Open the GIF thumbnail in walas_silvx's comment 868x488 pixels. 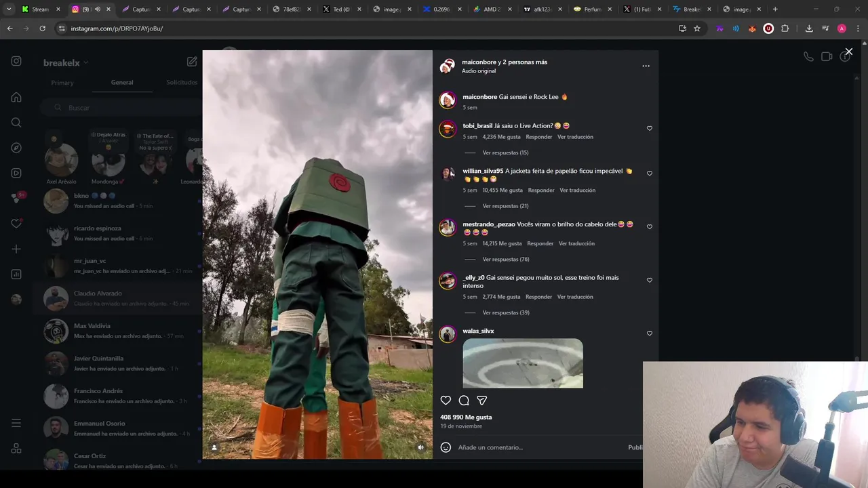(523, 363)
